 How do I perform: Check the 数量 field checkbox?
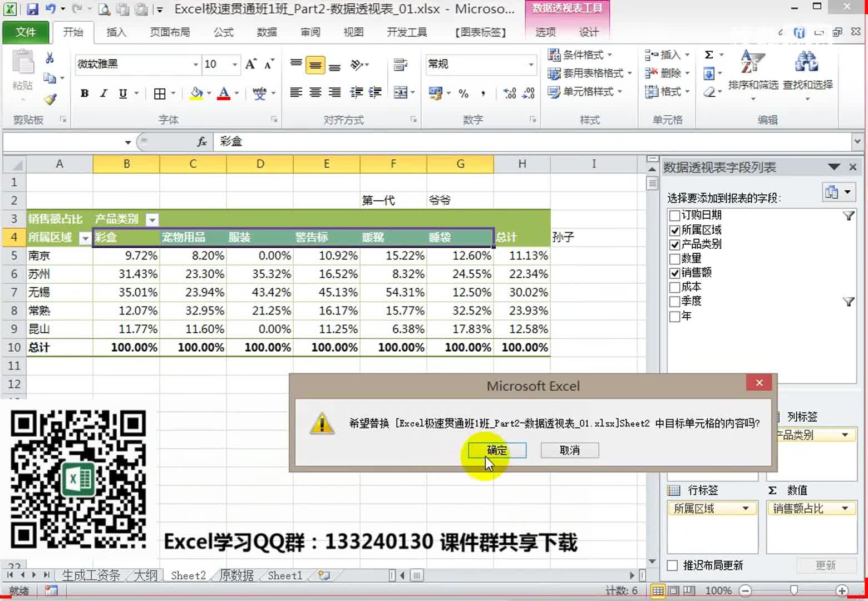pyautogui.click(x=674, y=259)
